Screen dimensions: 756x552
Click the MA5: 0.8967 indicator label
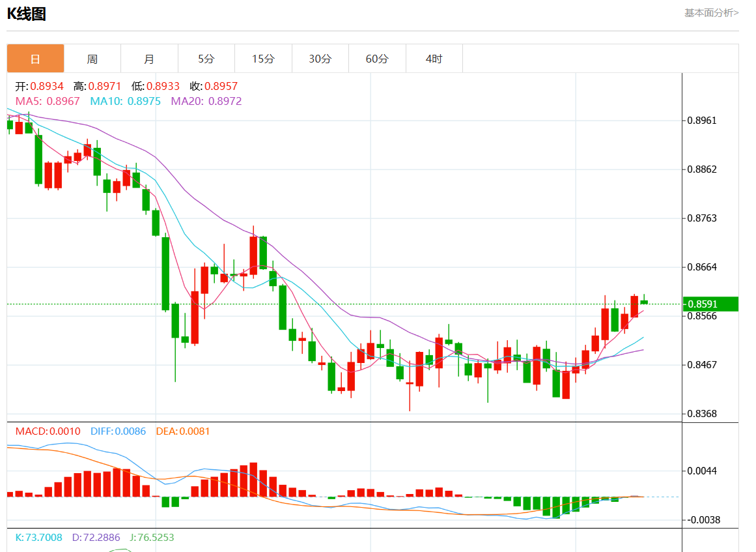pos(48,101)
